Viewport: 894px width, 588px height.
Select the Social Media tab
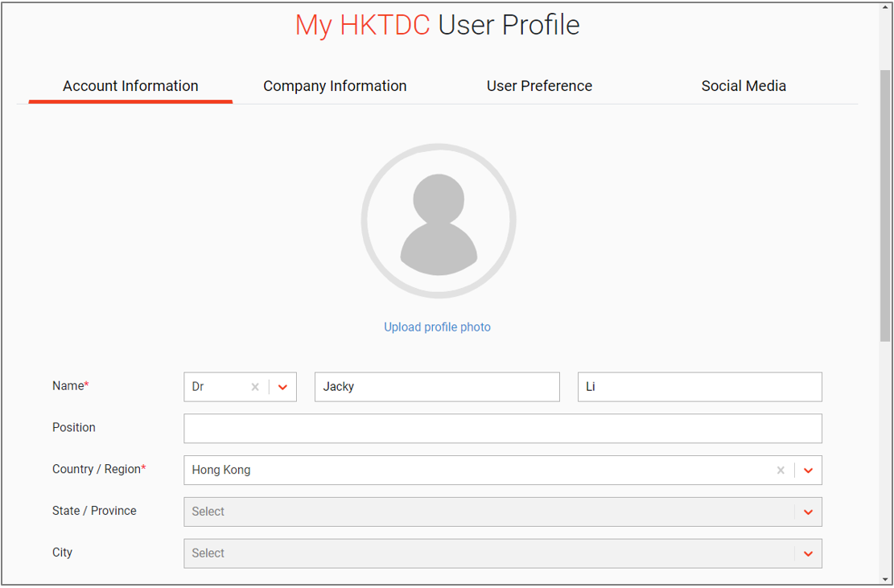(744, 86)
